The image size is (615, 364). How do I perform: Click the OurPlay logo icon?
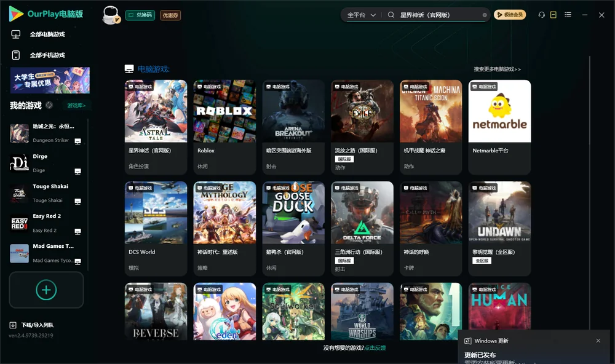pyautogui.click(x=16, y=14)
